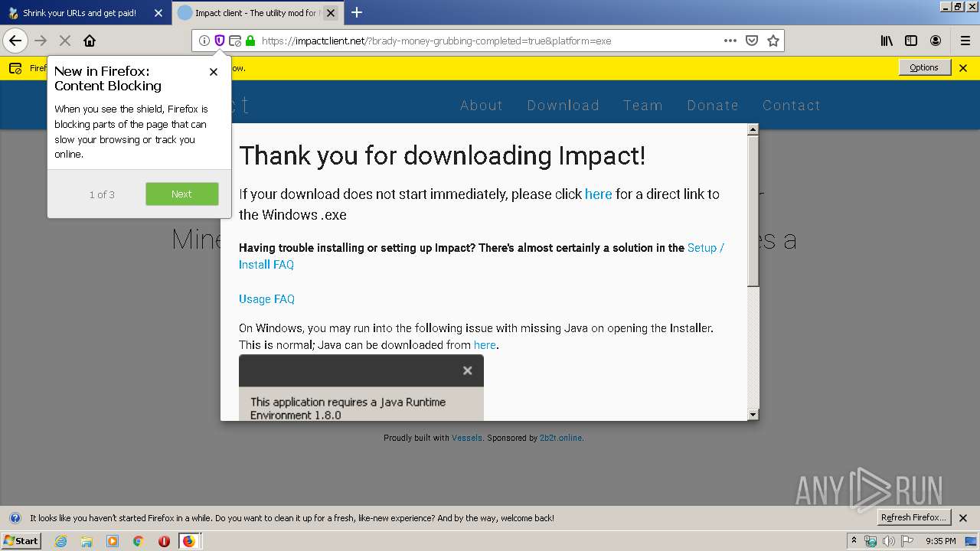Viewport: 980px width, 551px height.
Task: Show hidden system tray icons
Action: click(x=854, y=541)
